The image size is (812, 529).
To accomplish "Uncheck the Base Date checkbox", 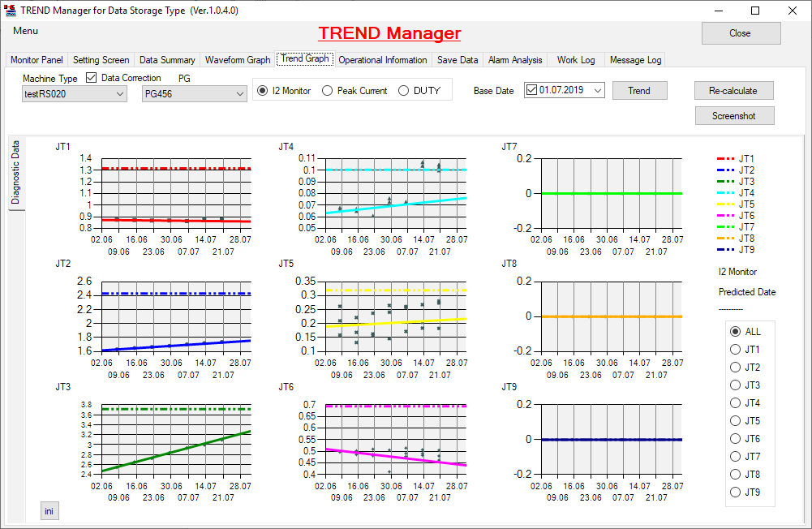I will pos(531,90).
